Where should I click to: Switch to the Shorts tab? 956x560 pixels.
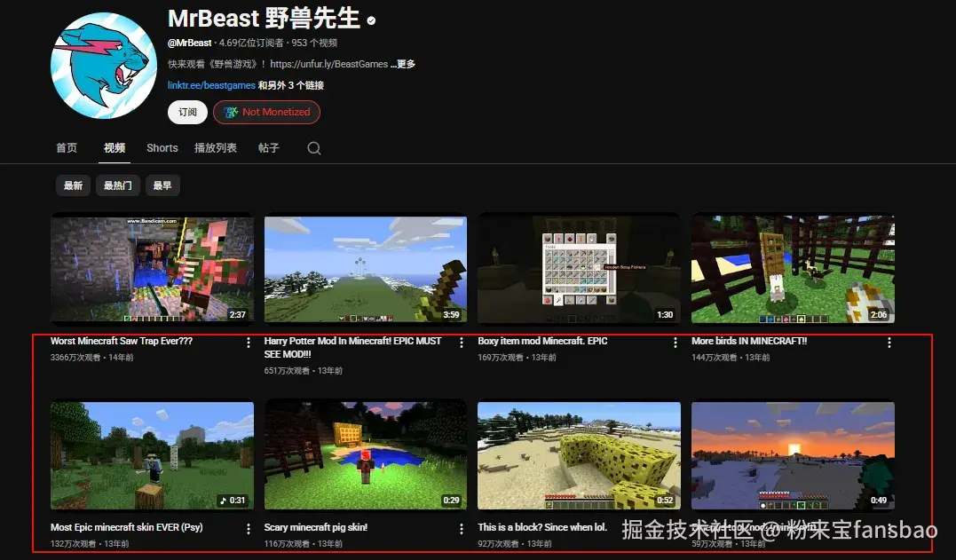162,148
